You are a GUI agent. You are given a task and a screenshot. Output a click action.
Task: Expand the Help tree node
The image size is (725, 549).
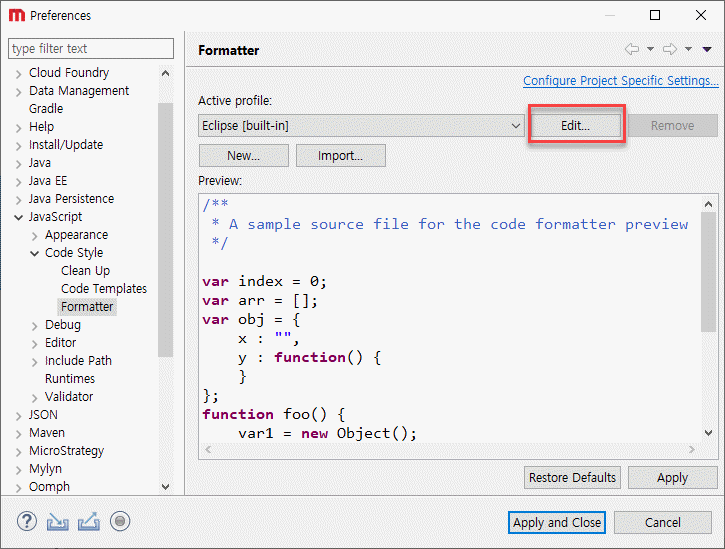18,128
